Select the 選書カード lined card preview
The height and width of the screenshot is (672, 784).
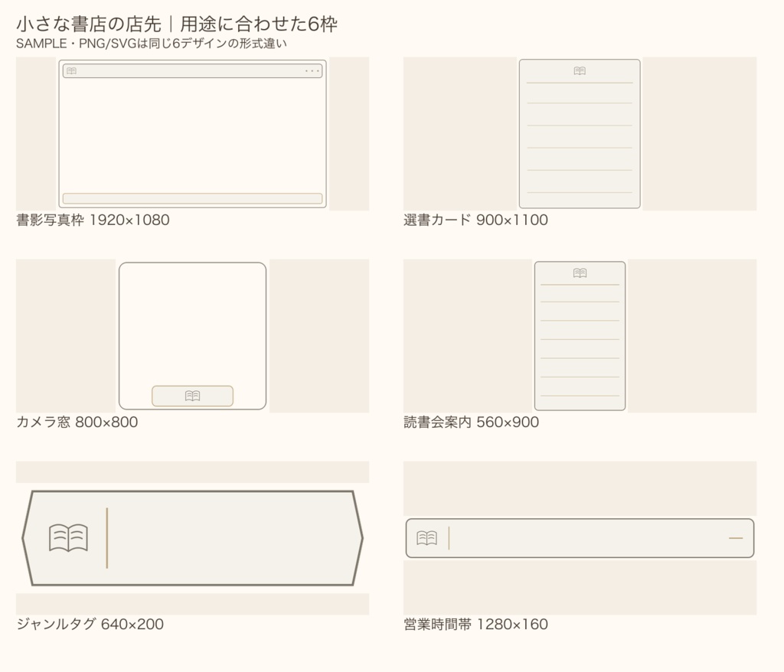(580, 133)
